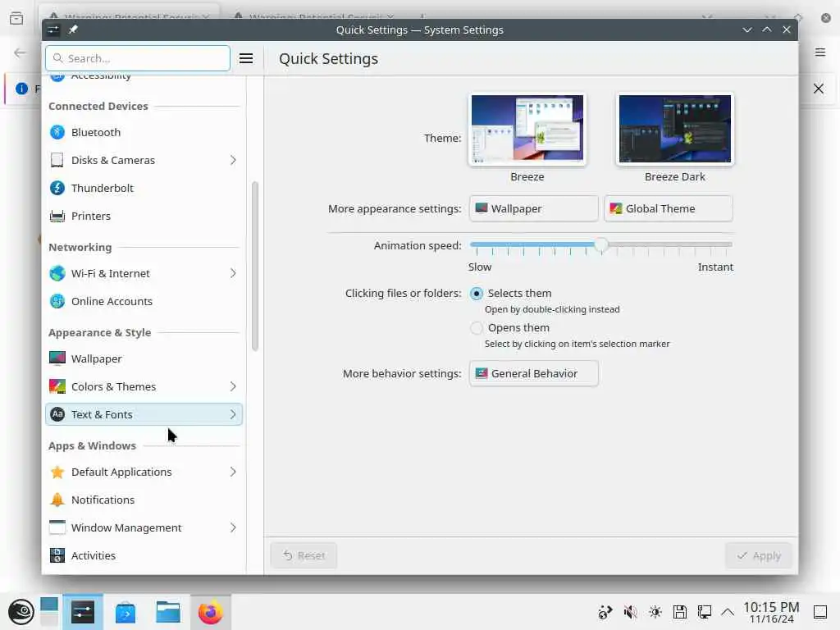Select 'Selects them' radio option
The image size is (840, 630).
pyautogui.click(x=477, y=294)
